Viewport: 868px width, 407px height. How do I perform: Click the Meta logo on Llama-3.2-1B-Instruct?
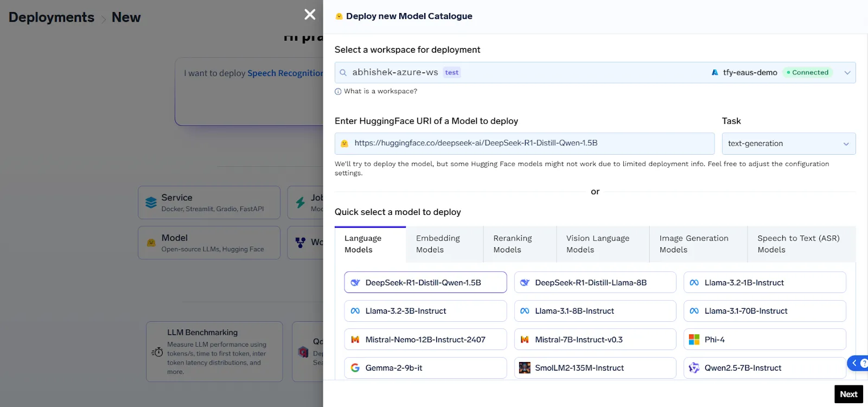[x=694, y=283]
